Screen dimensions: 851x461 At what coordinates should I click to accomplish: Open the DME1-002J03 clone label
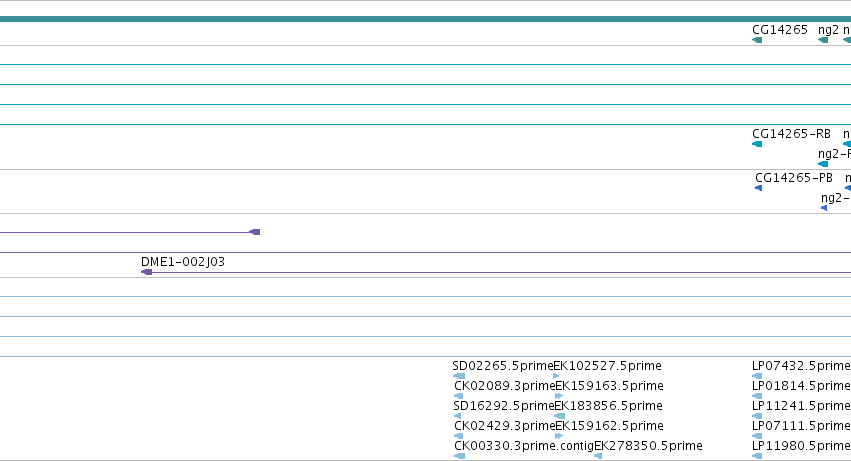[183, 262]
